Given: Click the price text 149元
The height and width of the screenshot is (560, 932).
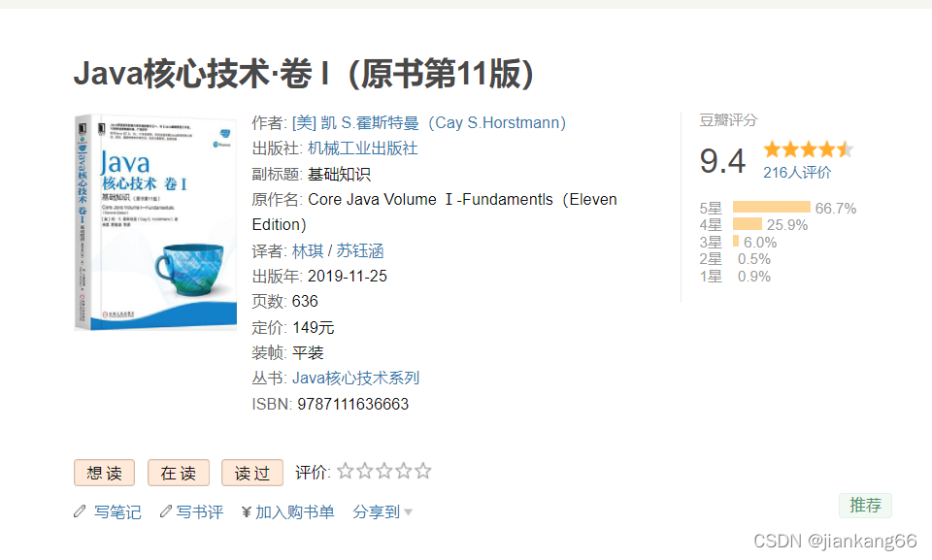Looking at the screenshot, I should click(x=314, y=328).
